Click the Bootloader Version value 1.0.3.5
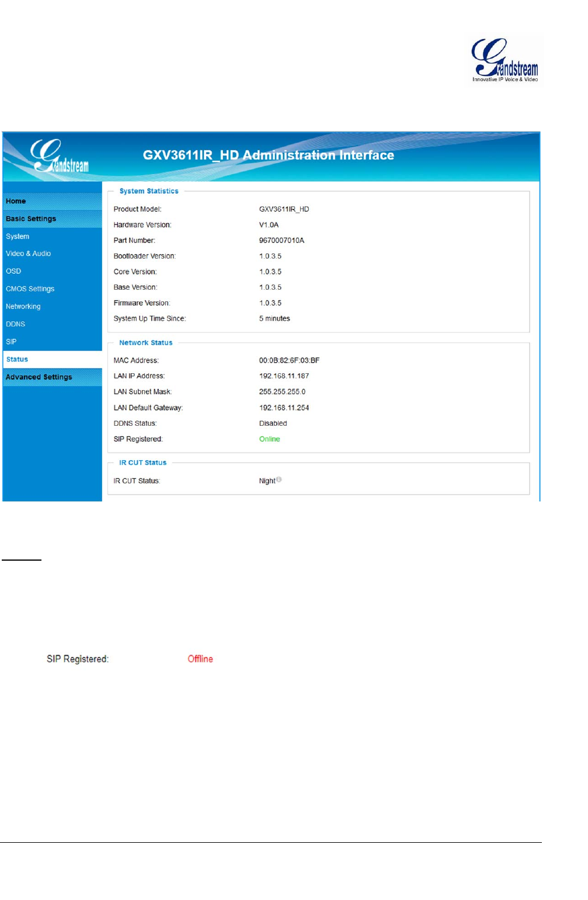 pos(270,256)
